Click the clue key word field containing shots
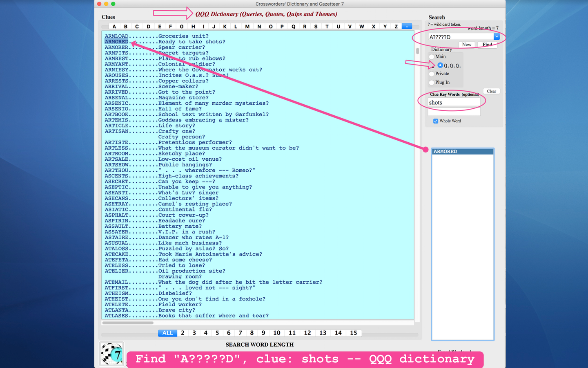This screenshot has height=368, width=588. 454,103
